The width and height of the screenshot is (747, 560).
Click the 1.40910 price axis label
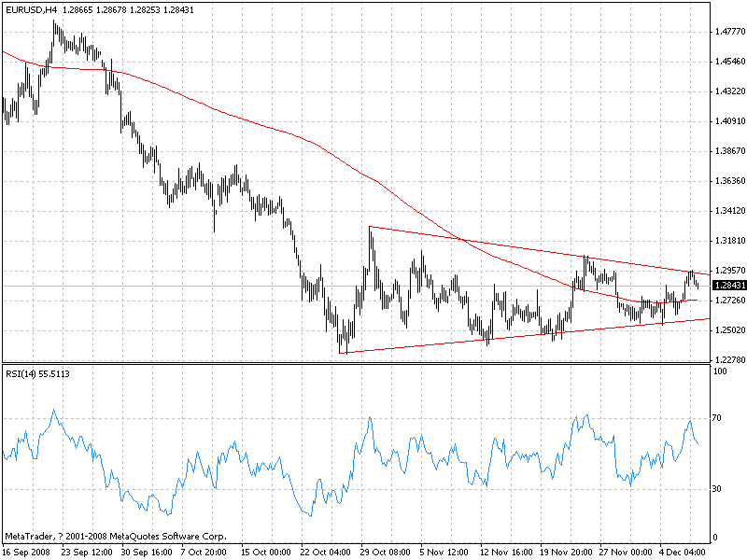click(x=730, y=121)
